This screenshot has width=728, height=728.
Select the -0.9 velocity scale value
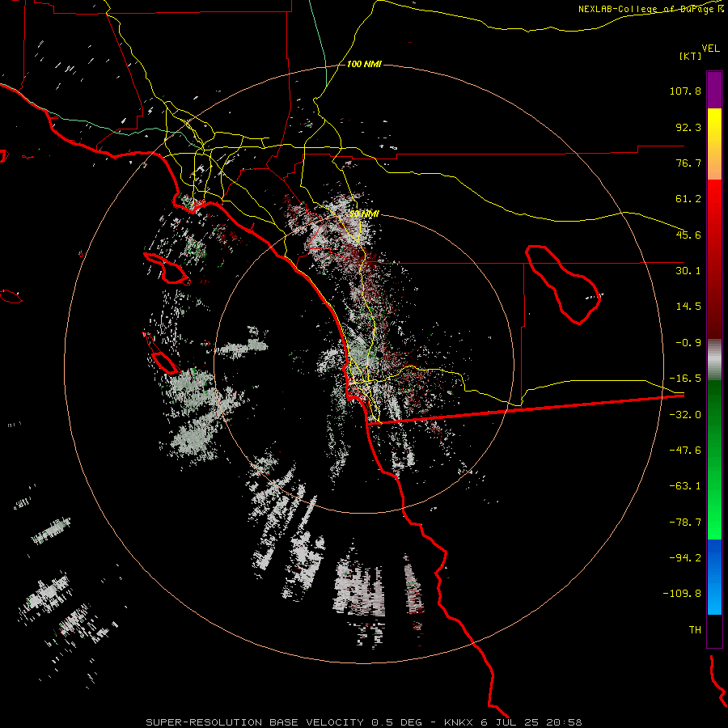[x=688, y=343]
